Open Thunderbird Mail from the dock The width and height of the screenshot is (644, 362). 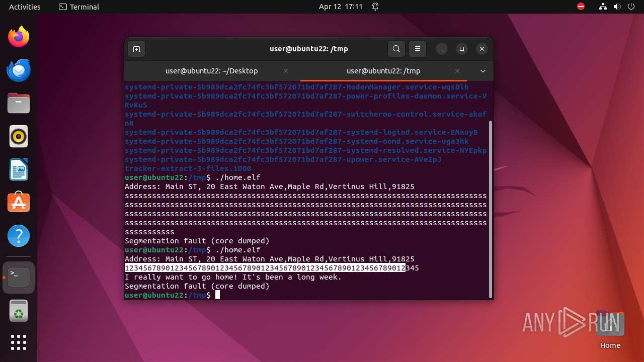pos(19,70)
